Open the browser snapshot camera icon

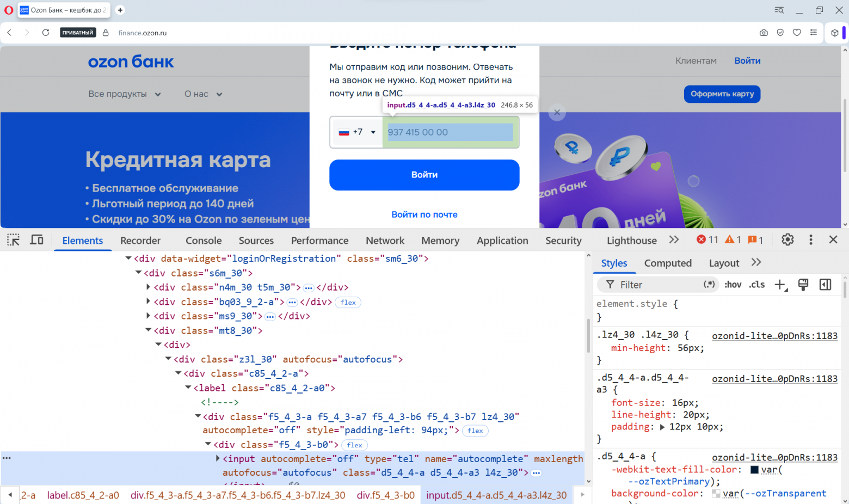[764, 33]
